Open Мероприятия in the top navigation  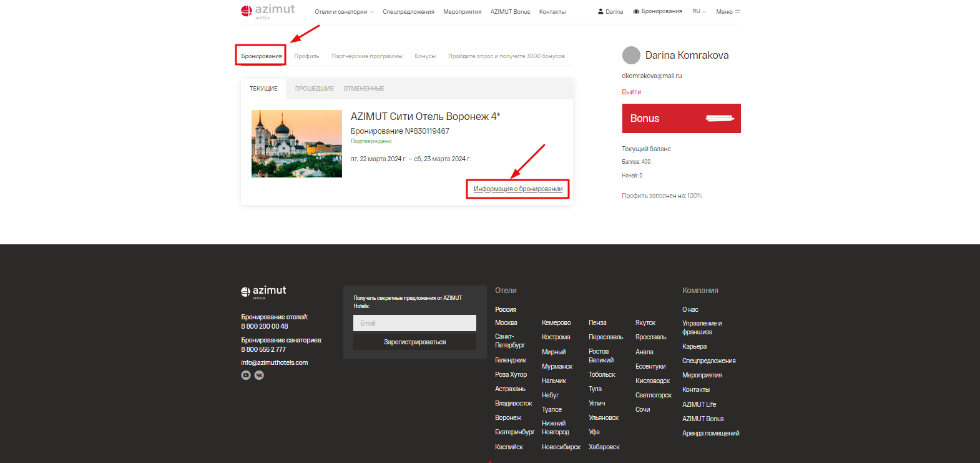point(463,11)
